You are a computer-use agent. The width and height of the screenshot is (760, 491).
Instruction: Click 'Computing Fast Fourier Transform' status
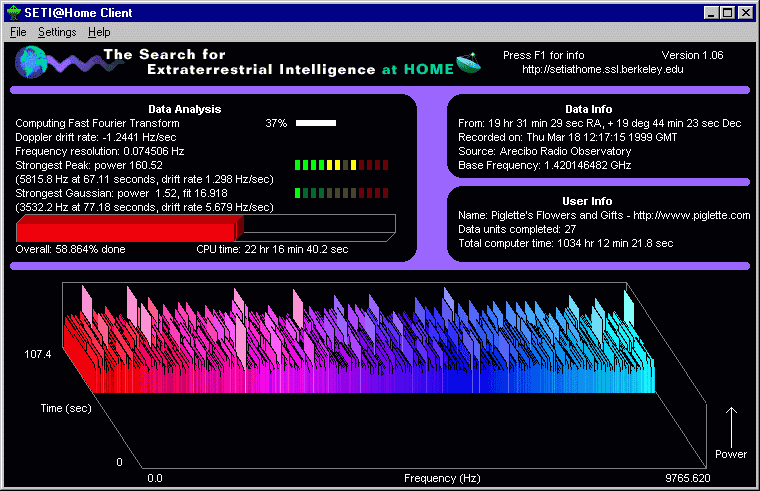97,123
